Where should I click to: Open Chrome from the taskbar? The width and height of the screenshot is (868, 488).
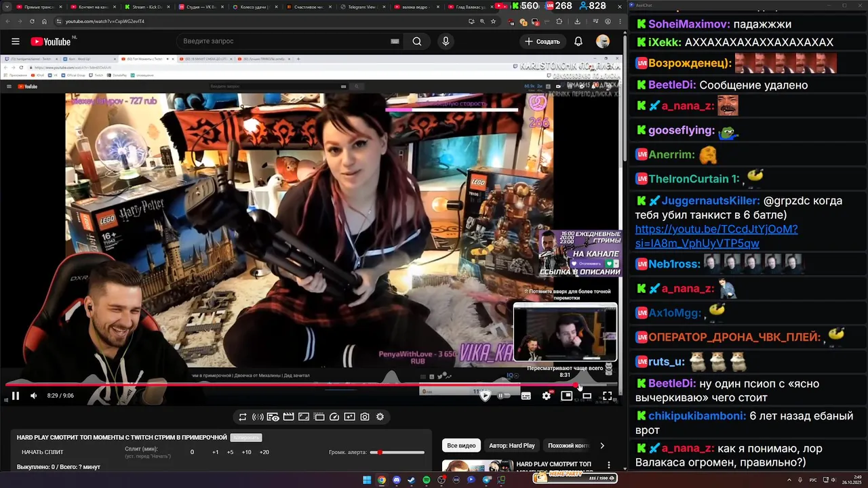[x=382, y=480]
